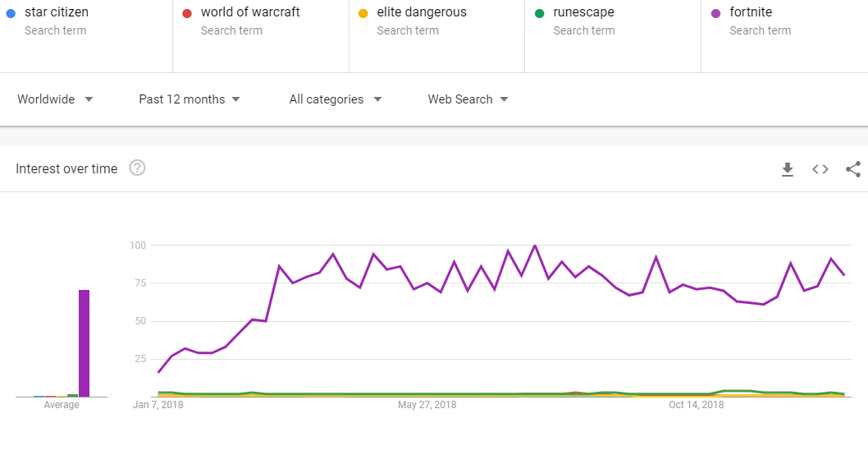Open the Past 12 months time range dropdown
The width and height of the screenshot is (868, 455).
[x=190, y=99]
